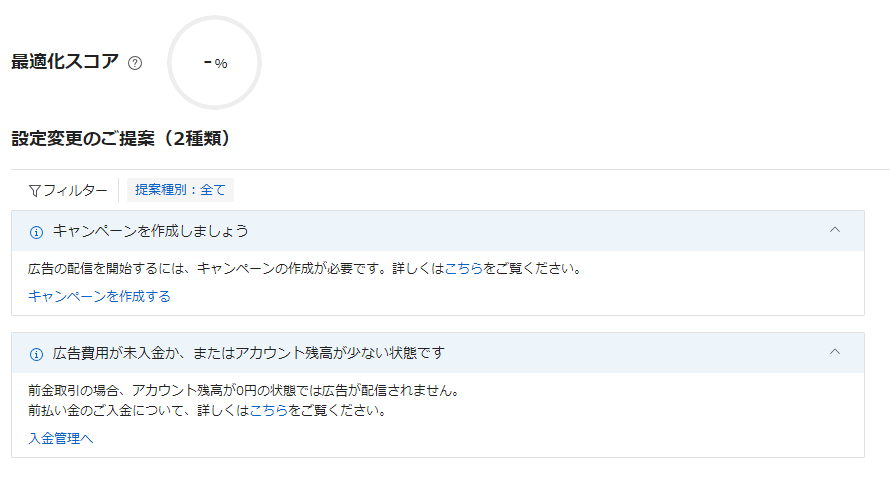Screen dimensions: 890x478
Task: Select the optimization score circle gauge
Action: coord(215,62)
